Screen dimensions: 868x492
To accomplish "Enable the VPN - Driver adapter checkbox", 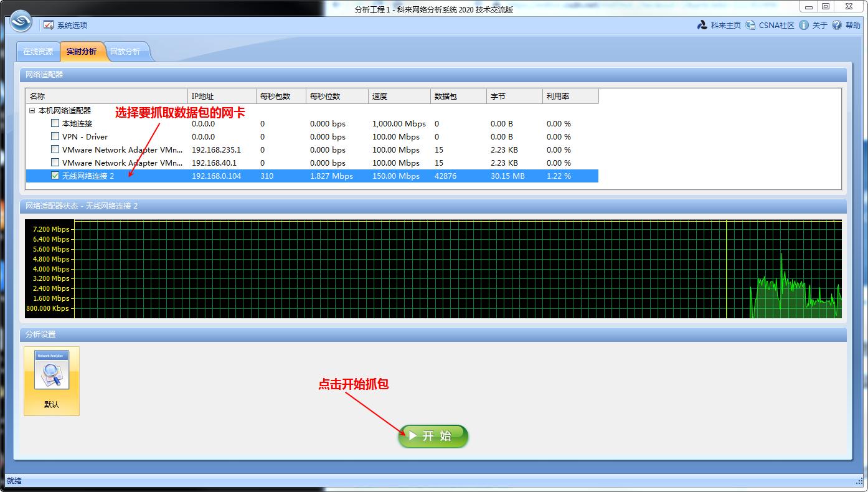I will (x=55, y=136).
